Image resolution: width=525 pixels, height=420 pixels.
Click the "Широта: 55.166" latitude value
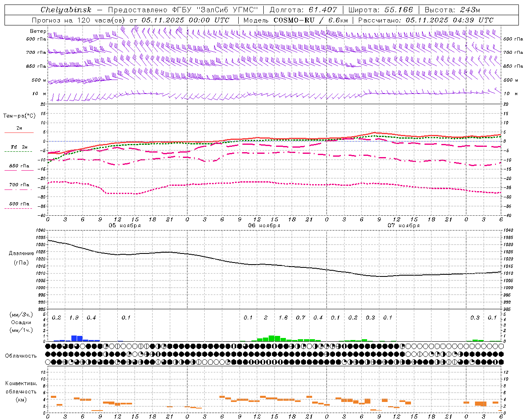pos(380,10)
